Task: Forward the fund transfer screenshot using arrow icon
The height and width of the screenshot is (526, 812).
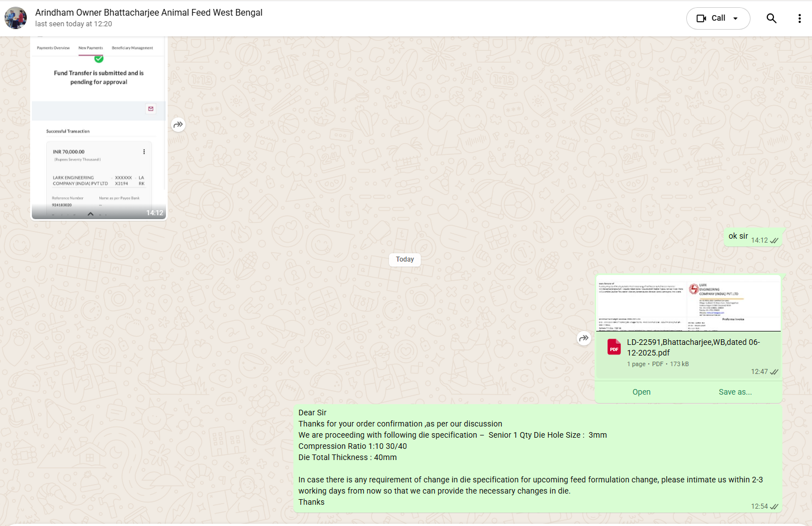Action: [x=178, y=125]
